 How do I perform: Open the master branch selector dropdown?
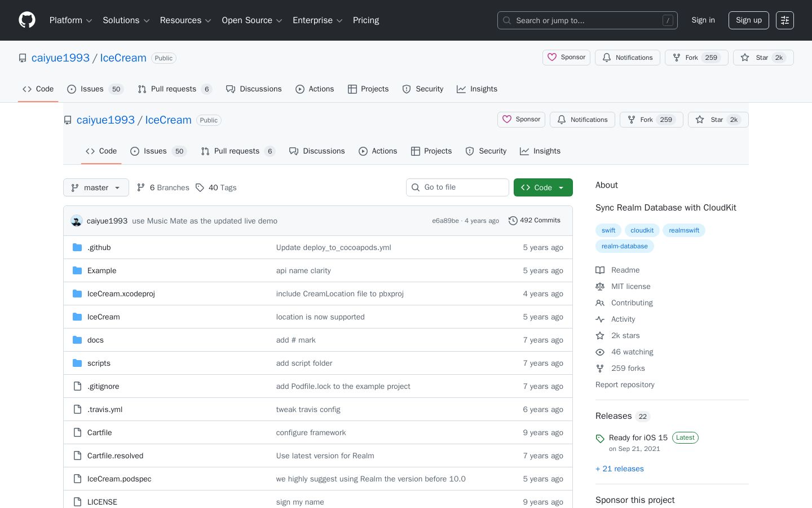tap(96, 187)
